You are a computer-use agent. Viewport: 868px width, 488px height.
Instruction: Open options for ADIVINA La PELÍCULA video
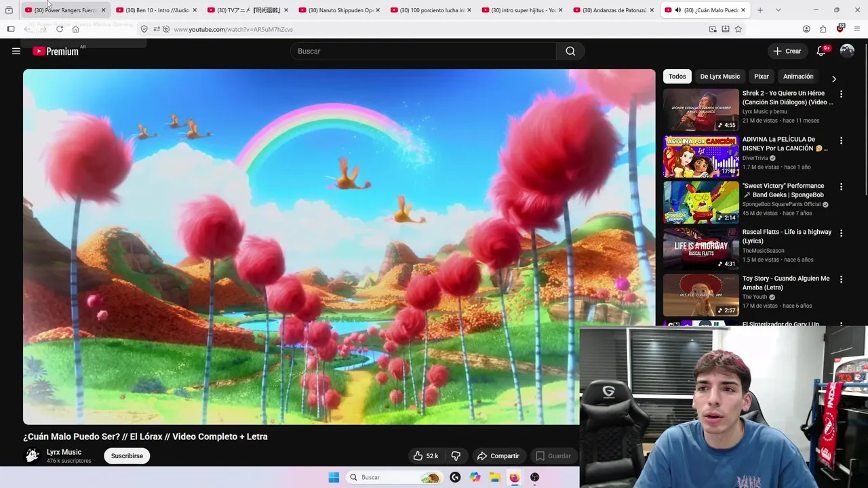841,140
